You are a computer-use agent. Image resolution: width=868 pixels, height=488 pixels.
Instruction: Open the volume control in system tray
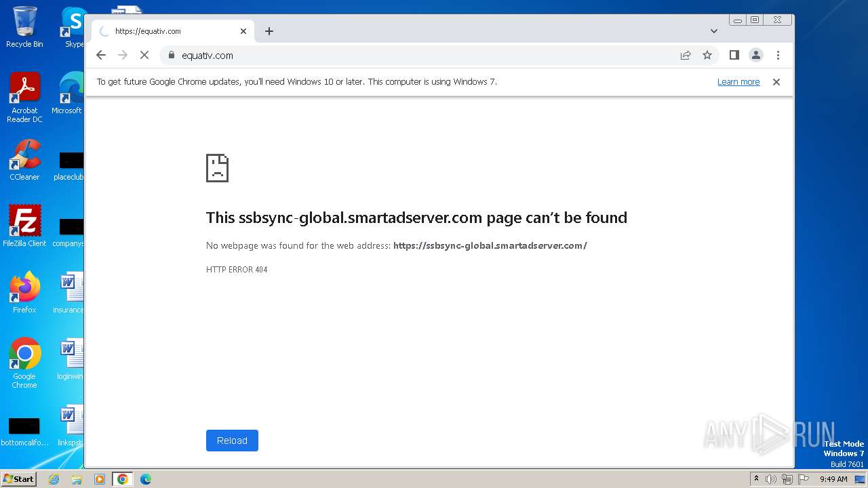pos(770,479)
